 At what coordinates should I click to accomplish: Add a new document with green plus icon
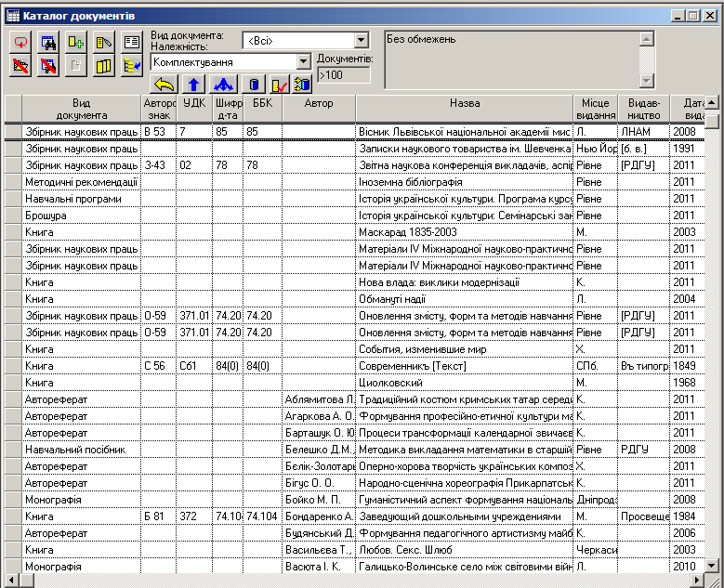click(75, 43)
